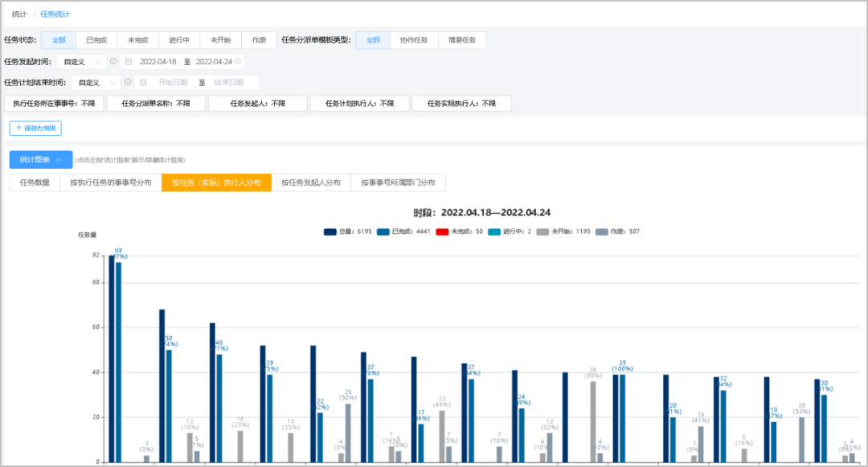Viewport: 868px width, 467px height.
Task: Open 任务发起时间 自定义 dropdown
Action: (80, 61)
